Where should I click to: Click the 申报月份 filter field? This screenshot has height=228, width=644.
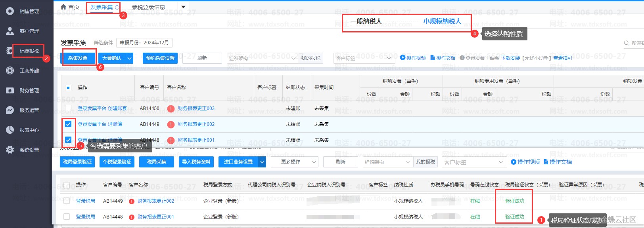click(x=144, y=42)
